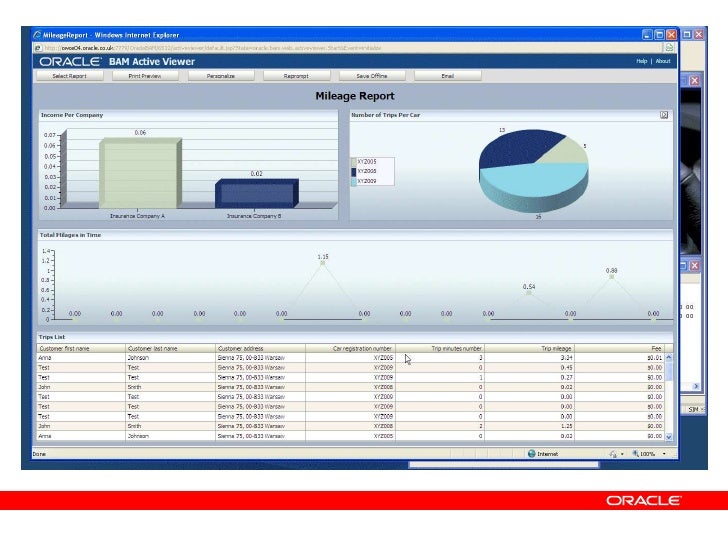728x546 pixels.
Task: Click the XYZ005 legend color swatch
Action: pos(354,162)
